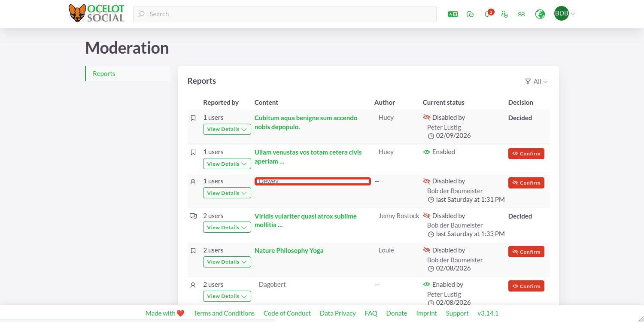Confirm disabling of the Dewey report
Image resolution: width=644 pixels, height=322 pixels.
(526, 183)
